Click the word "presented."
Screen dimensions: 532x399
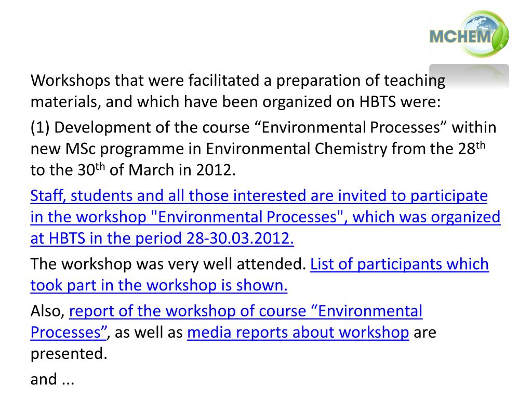[69, 354]
